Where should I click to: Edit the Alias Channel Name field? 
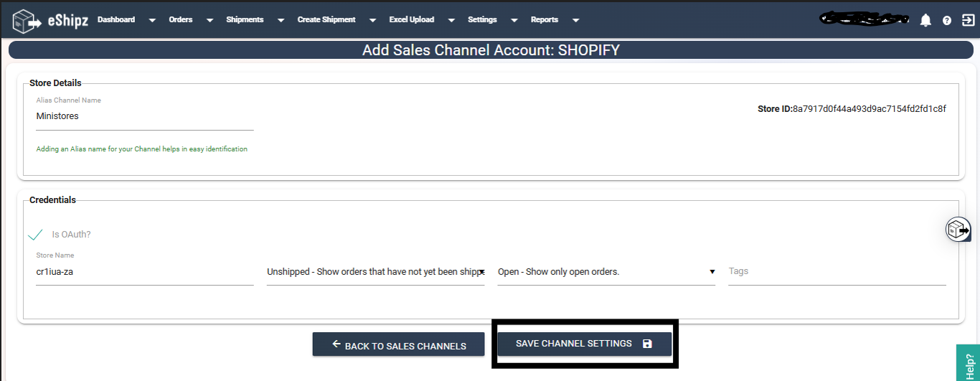click(x=145, y=116)
